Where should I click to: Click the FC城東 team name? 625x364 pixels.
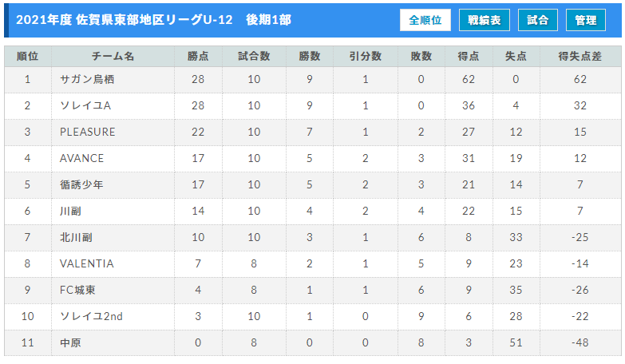(x=77, y=290)
